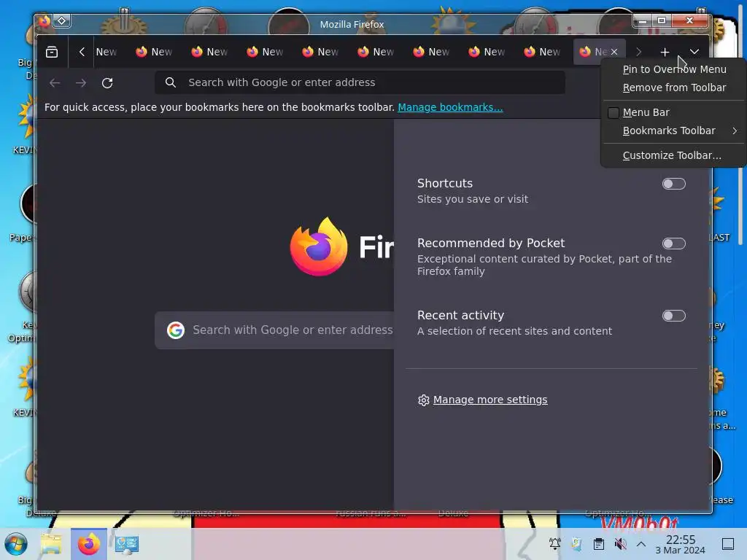The width and height of the screenshot is (747, 560).
Task: Toggle the Shortcuts switch on
Action: tap(673, 184)
